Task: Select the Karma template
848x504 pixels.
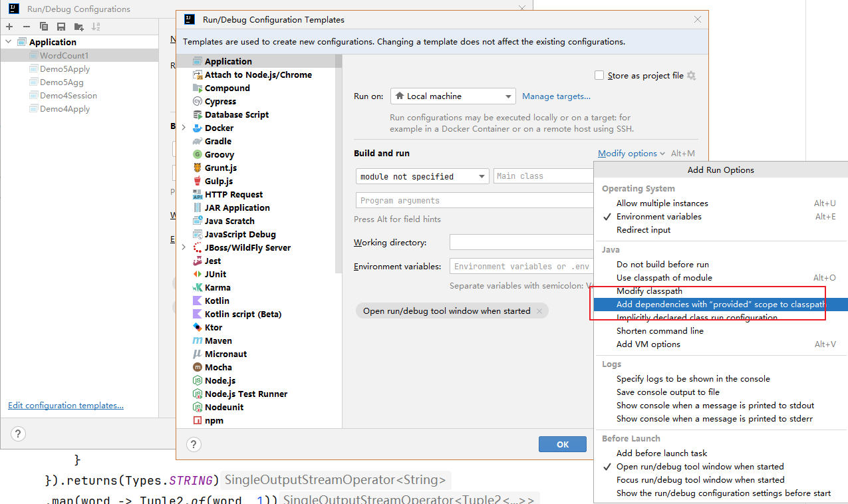Action: point(217,287)
